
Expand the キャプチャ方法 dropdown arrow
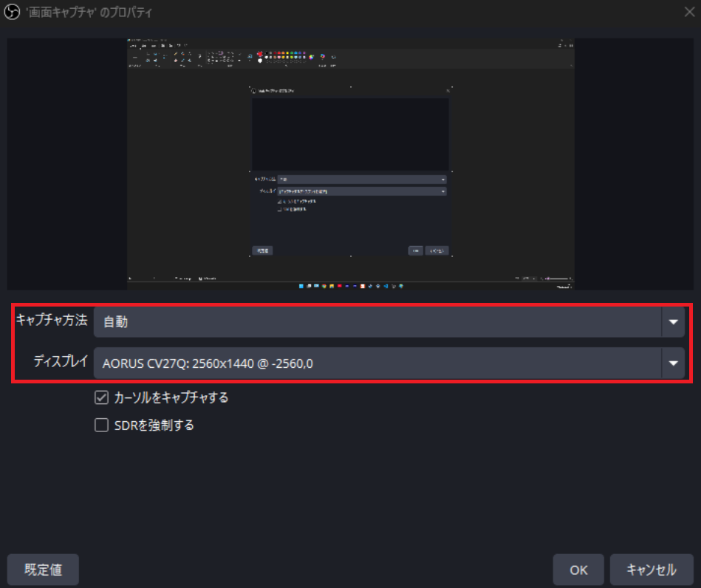click(673, 322)
